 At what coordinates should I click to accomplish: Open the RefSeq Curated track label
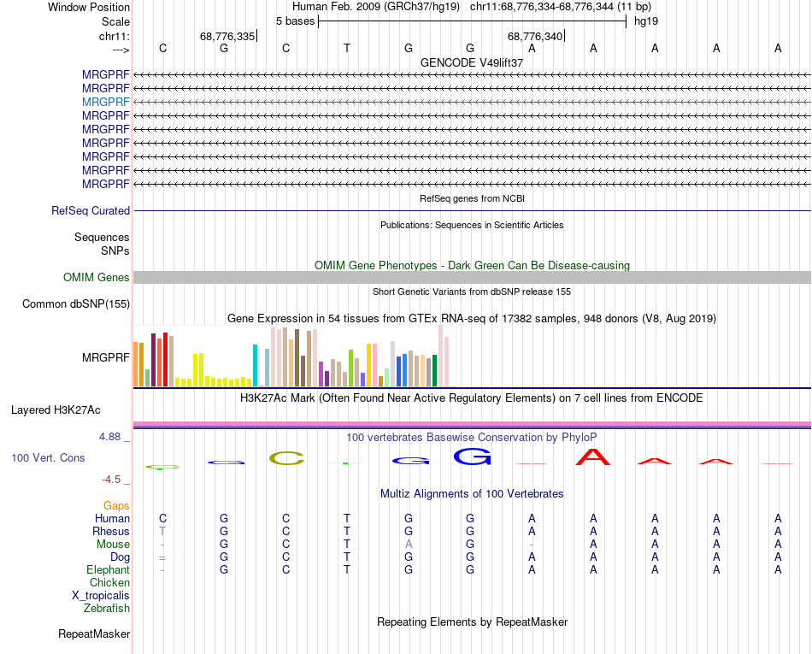[91, 211]
